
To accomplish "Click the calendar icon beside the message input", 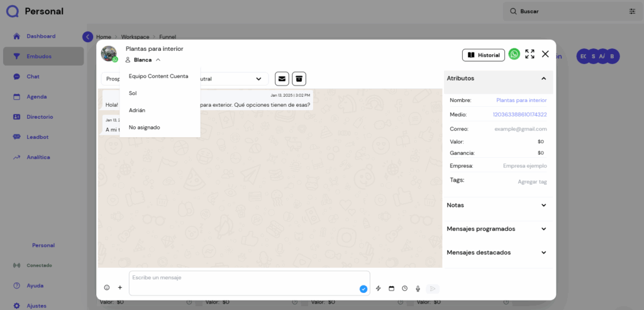I will [391, 289].
